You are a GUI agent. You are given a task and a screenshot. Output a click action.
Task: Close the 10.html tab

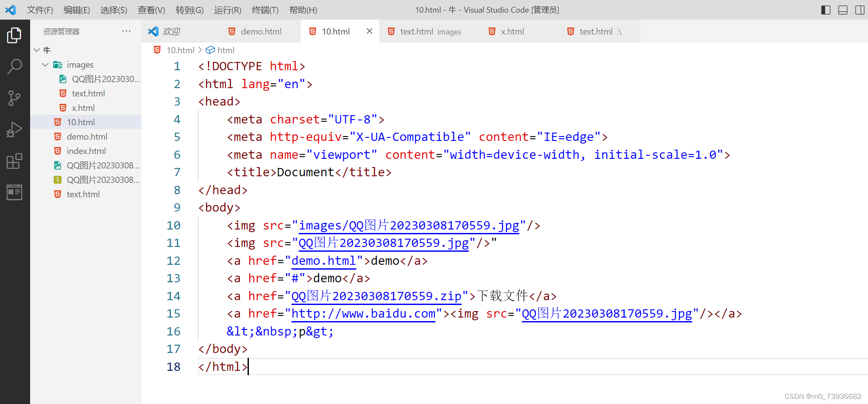pos(369,31)
